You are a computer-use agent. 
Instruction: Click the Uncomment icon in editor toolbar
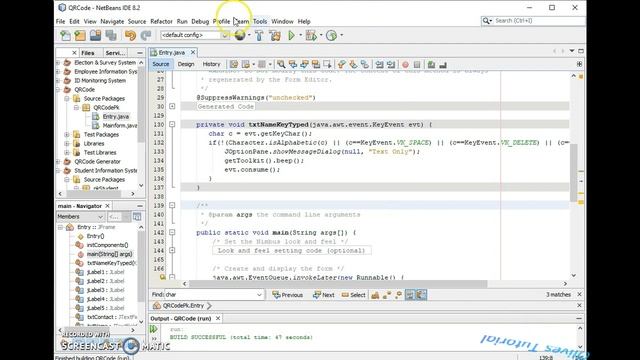pos(443,64)
